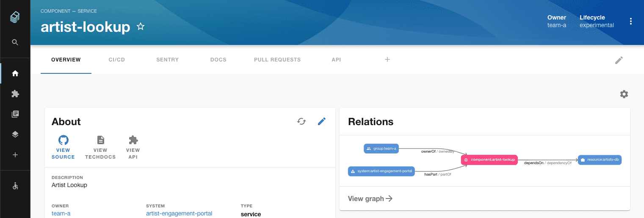
Task: Open the Sentry tab
Action: point(167,60)
